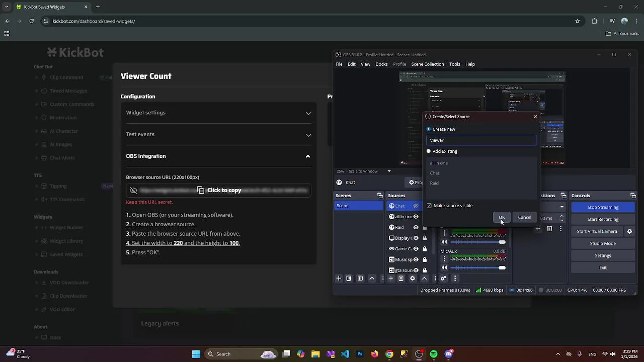Open virtual camera settings gear
This screenshot has height=362, width=644.
pos(629,231)
